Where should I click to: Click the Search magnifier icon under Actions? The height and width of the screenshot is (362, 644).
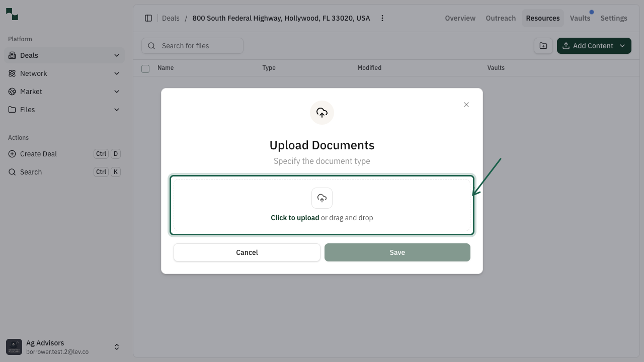pos(12,171)
